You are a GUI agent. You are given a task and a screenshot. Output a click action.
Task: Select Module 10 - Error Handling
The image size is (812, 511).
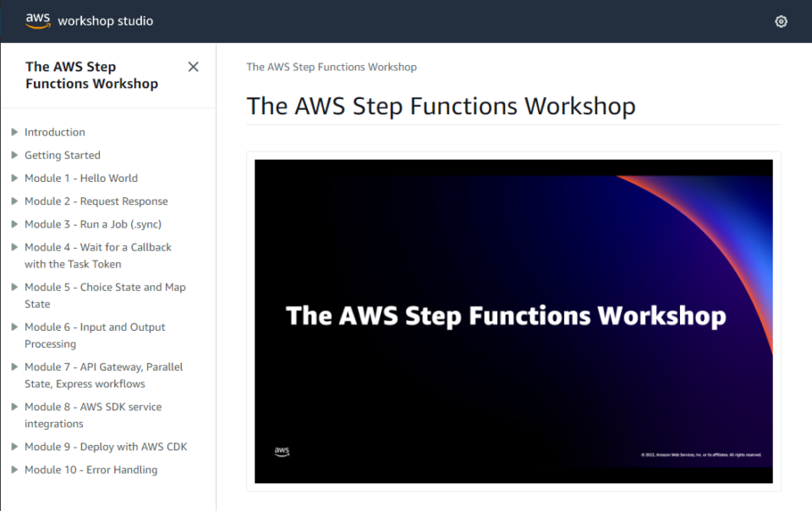point(91,470)
